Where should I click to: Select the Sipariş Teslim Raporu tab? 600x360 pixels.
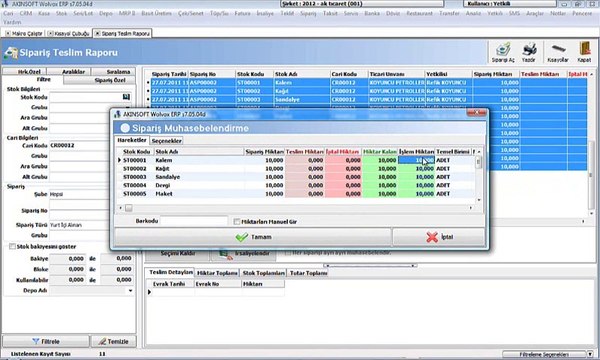[x=122, y=34]
